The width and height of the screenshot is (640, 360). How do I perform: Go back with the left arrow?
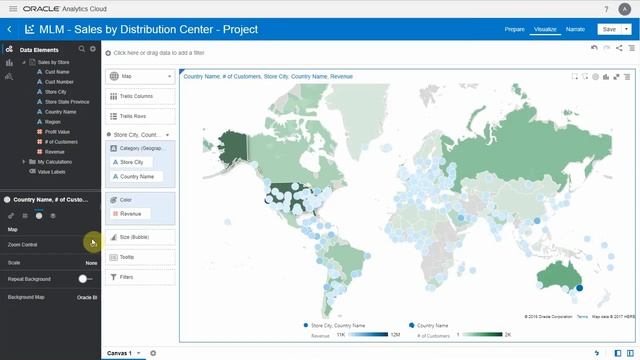click(x=9, y=29)
